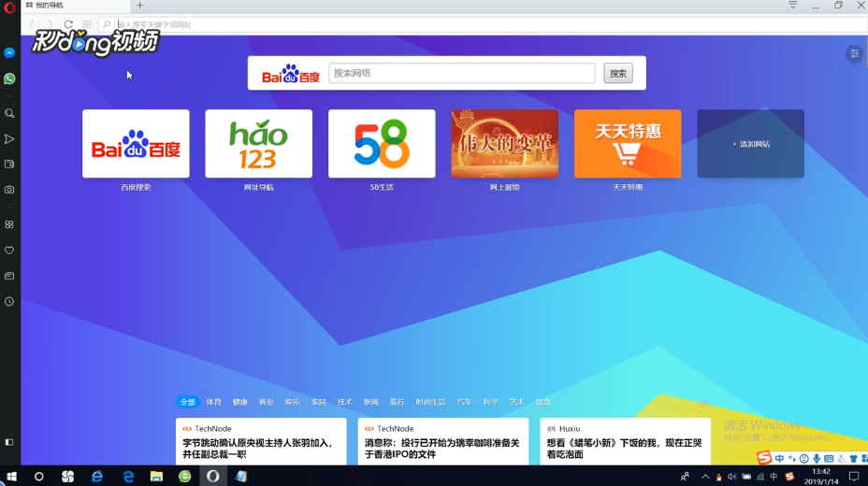Open the 天天特惠 speed dial tile
This screenshot has width=868, height=486.
coord(628,144)
